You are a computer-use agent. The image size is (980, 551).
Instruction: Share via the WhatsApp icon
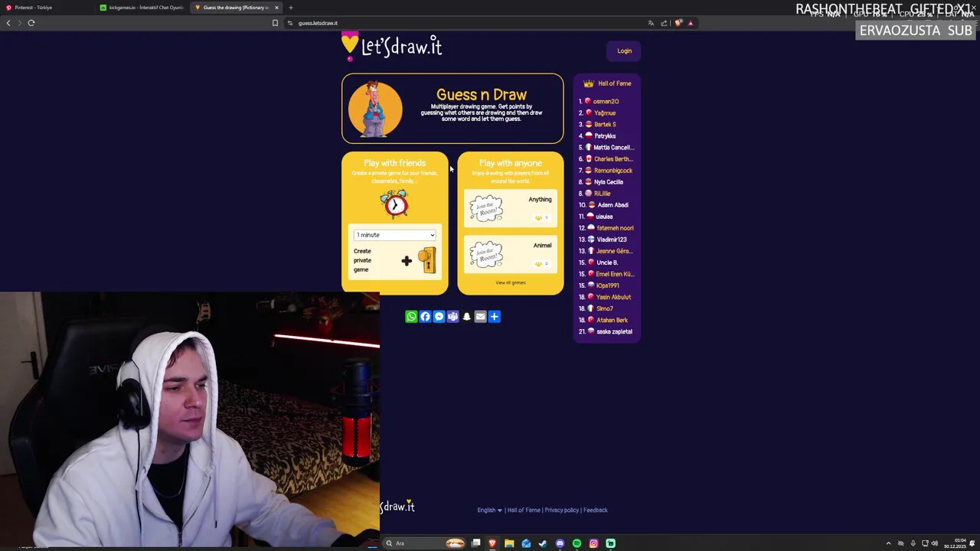411,317
